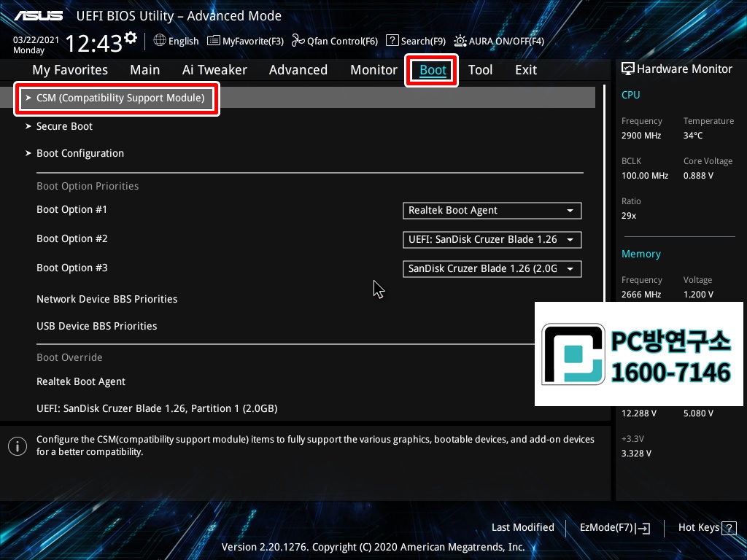The image size is (747, 560).
Task: Click the Qfan Control fan icon
Action: tap(298, 41)
